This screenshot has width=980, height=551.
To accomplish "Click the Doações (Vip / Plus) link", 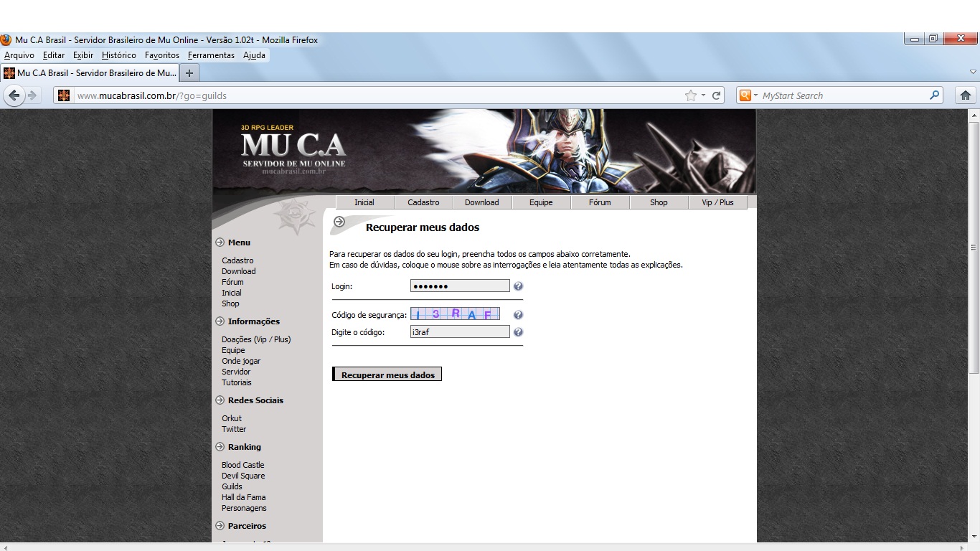I will pyautogui.click(x=256, y=339).
